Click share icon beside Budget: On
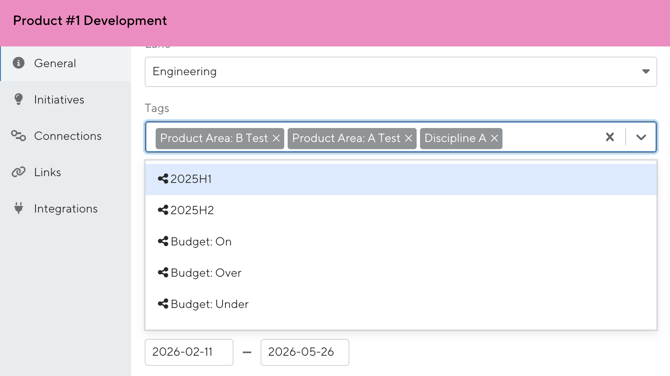 tap(163, 241)
